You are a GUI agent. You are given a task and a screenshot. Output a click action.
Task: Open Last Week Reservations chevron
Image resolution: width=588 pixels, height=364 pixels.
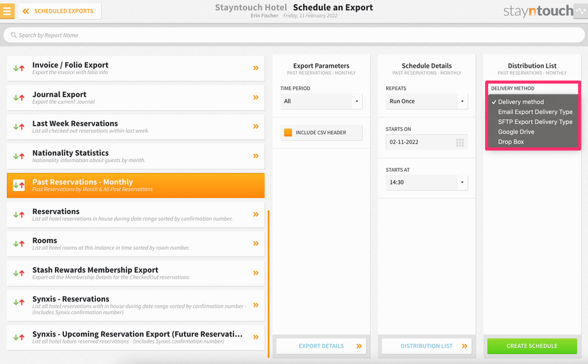click(256, 126)
